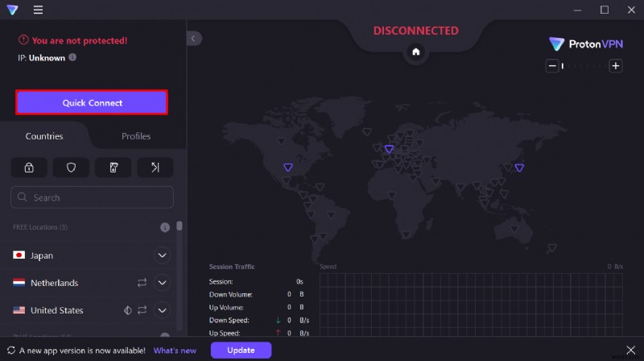This screenshot has height=361, width=644.
Task: Switch to the Profiles tab
Action: coord(136,136)
